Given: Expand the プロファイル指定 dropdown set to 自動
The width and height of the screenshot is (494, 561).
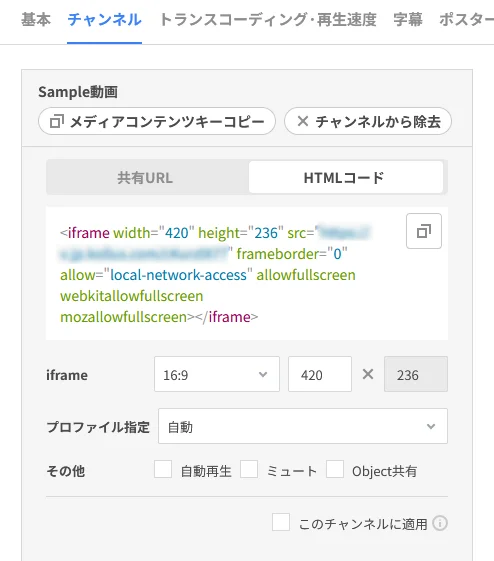Looking at the screenshot, I should point(303,426).
